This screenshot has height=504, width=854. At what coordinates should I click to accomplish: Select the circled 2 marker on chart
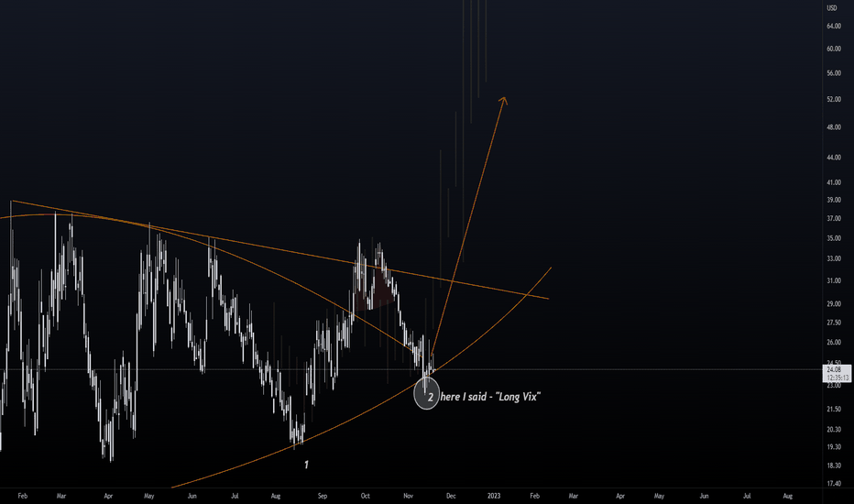point(427,394)
